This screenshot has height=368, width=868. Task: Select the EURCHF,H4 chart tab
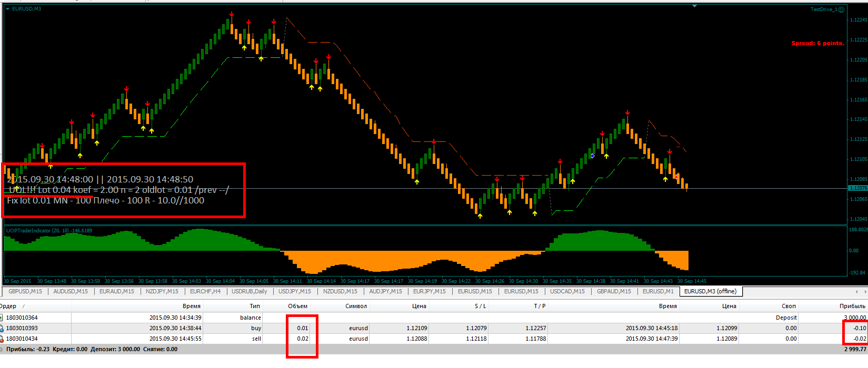[x=205, y=291]
